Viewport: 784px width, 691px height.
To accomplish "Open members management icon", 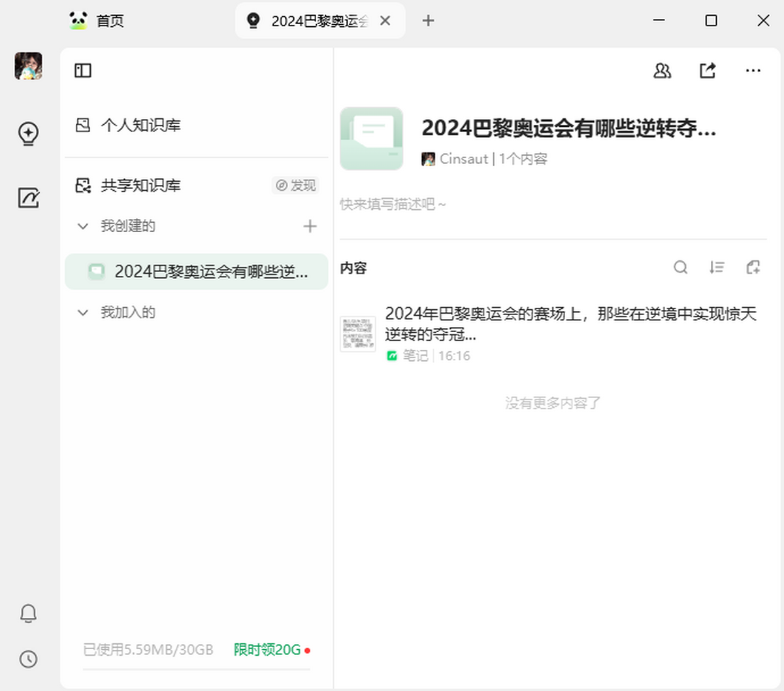I will tap(662, 71).
